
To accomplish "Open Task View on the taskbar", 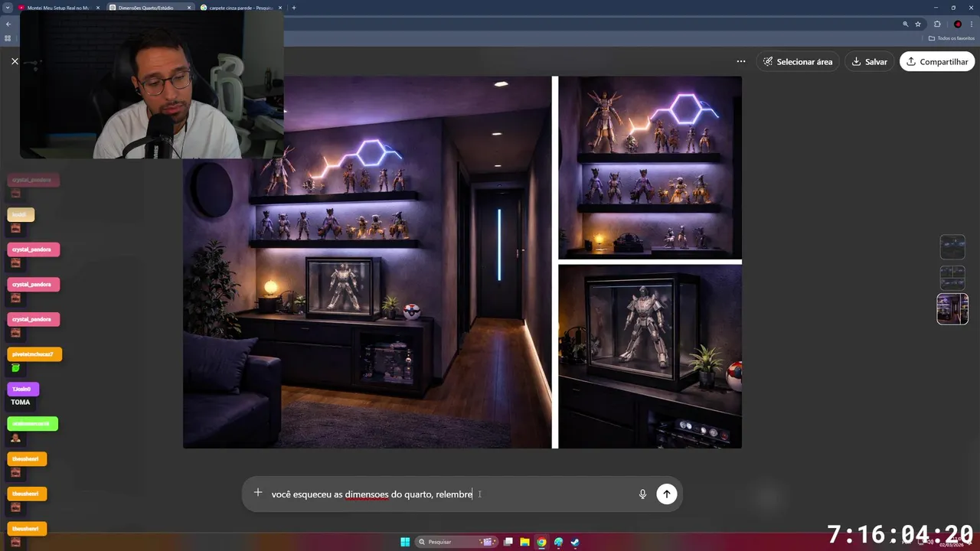I will click(508, 542).
